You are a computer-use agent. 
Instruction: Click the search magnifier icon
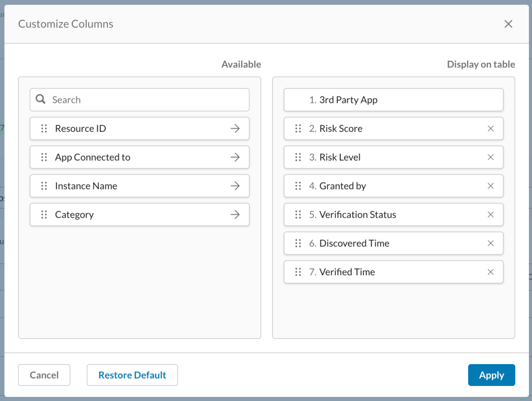click(41, 99)
